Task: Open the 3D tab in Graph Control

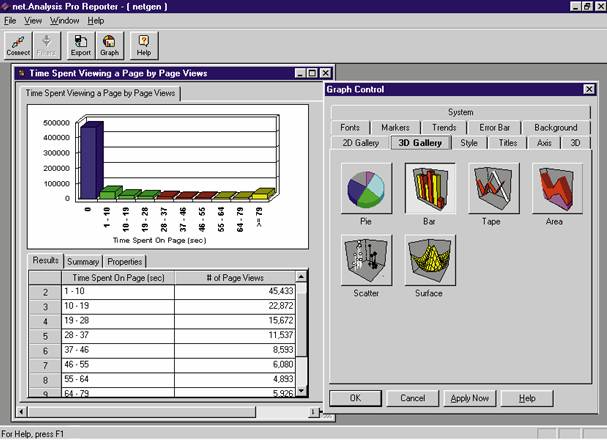Action: point(575,143)
